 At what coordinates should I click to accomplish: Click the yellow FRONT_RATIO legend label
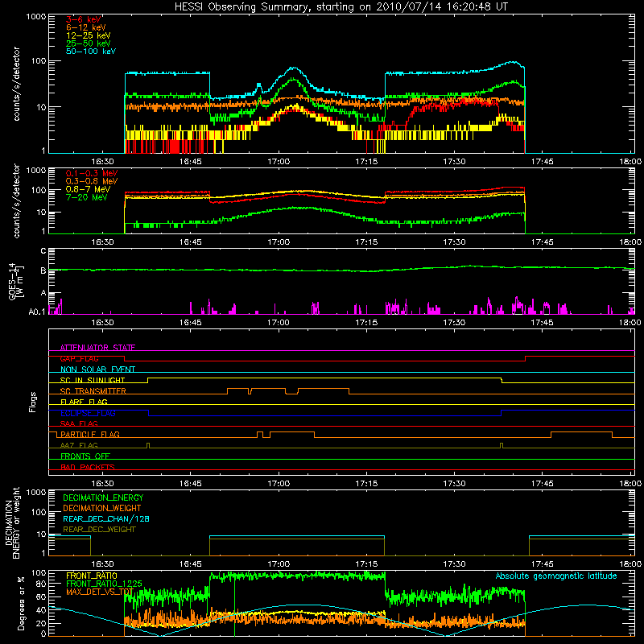[92, 576]
